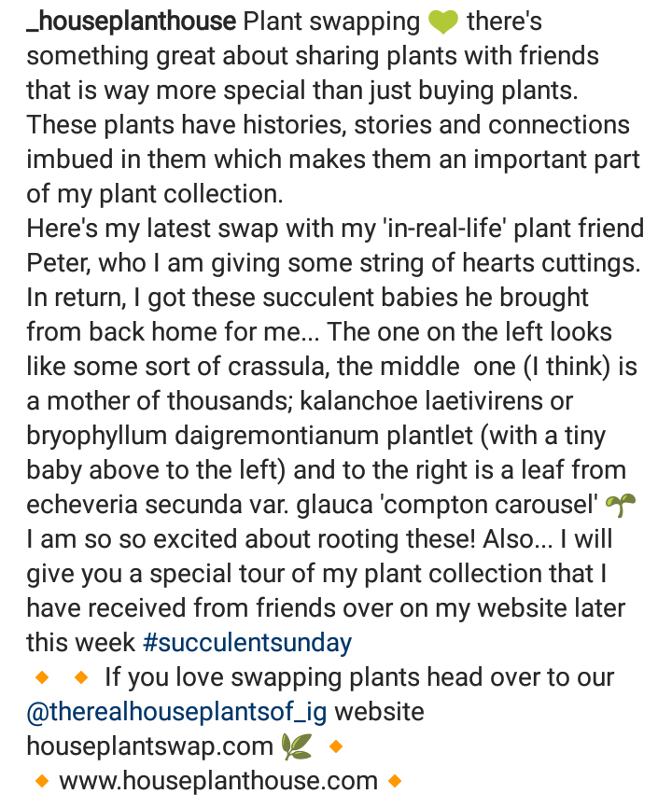Click the orange diamond before www.houseplanthouse.com
This screenshot has height=808, width=672.
click(x=41, y=781)
